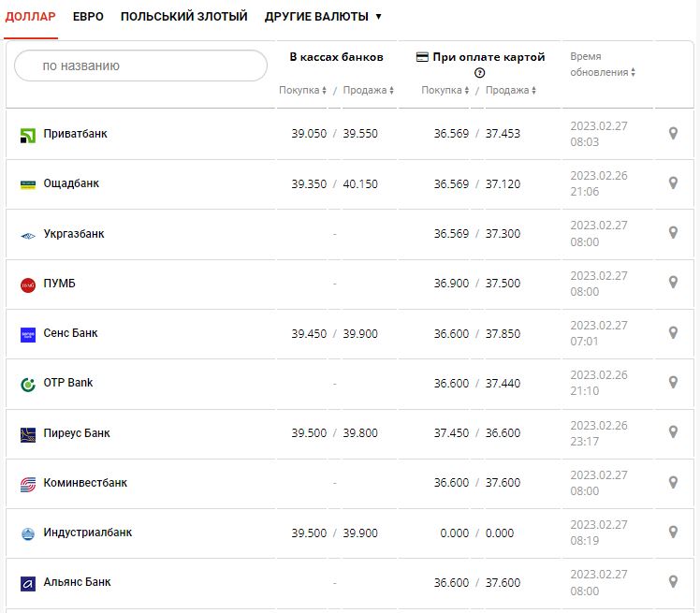The width and height of the screenshot is (700, 613).
Task: Open the location pin for ПУМБ
Action: point(672,283)
